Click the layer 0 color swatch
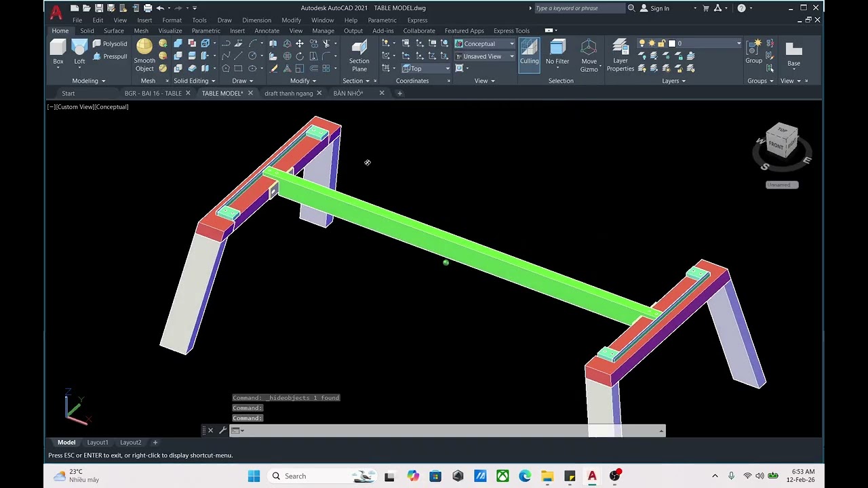 pos(672,43)
